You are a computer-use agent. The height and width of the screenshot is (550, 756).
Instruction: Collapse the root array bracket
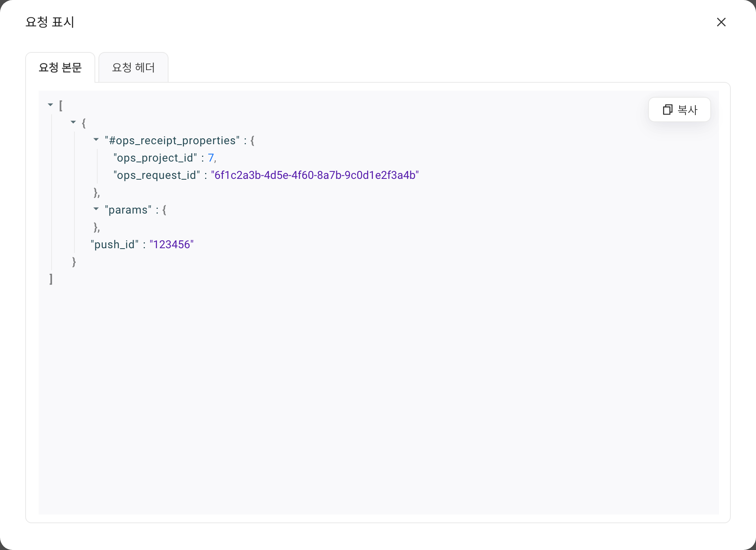tap(50, 105)
